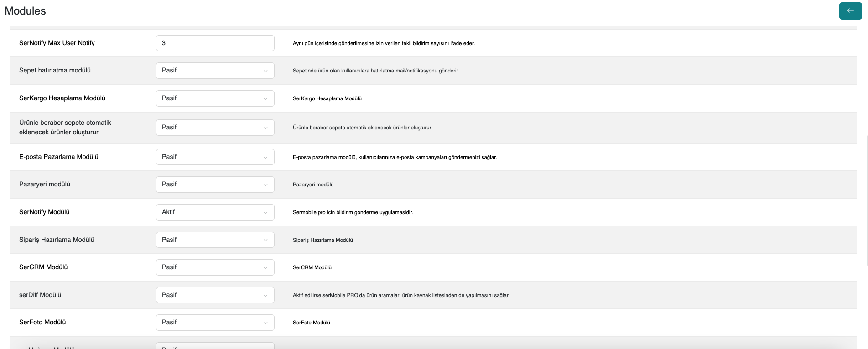
Task: Click the chevron in E-posta Pazarlama select
Action: point(265,158)
